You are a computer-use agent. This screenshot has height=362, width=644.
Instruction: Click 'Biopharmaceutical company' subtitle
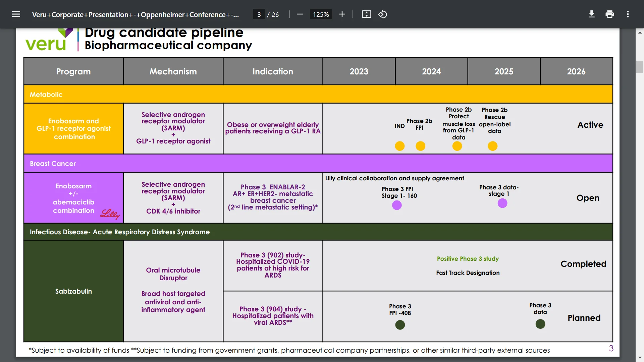coord(168,45)
